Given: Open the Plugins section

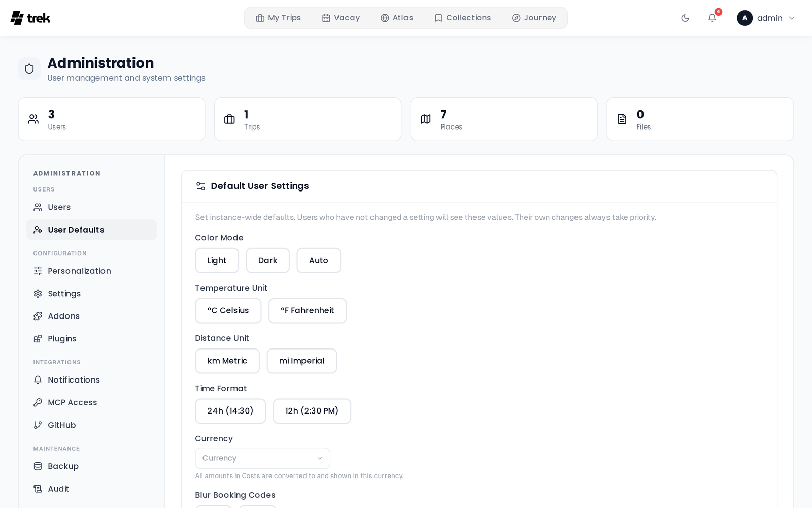Looking at the screenshot, I should pyautogui.click(x=91, y=339).
